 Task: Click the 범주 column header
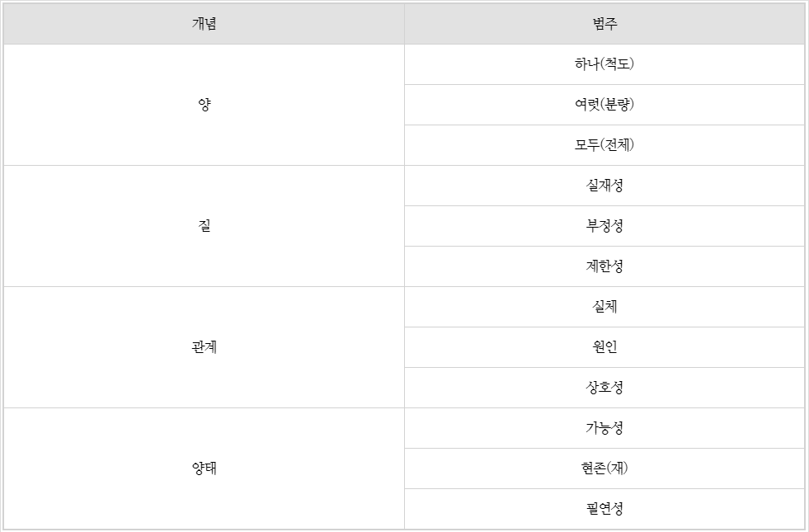[x=604, y=24]
